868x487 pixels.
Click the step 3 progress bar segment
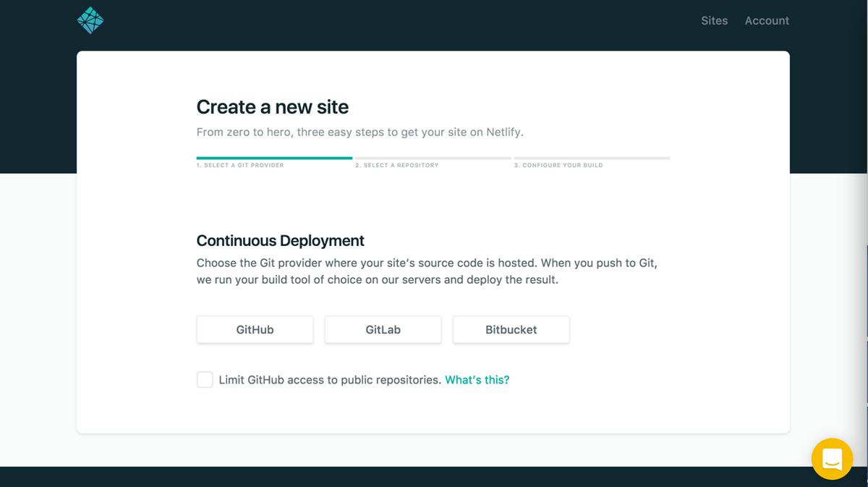(591, 157)
